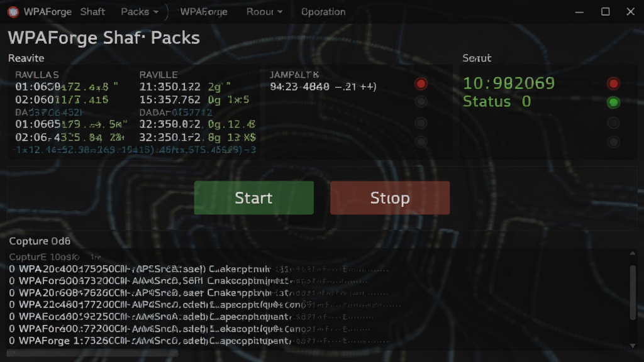Toggle the dark indicator beside the 15:357.762 row
The height and width of the screenshot is (362, 644).
pos(421,101)
